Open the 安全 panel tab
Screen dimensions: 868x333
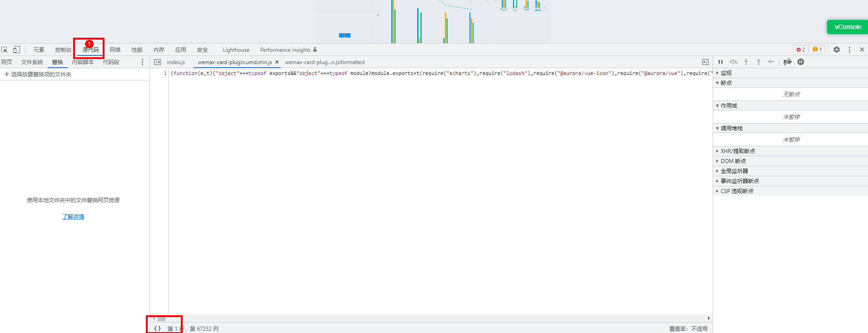tap(202, 50)
